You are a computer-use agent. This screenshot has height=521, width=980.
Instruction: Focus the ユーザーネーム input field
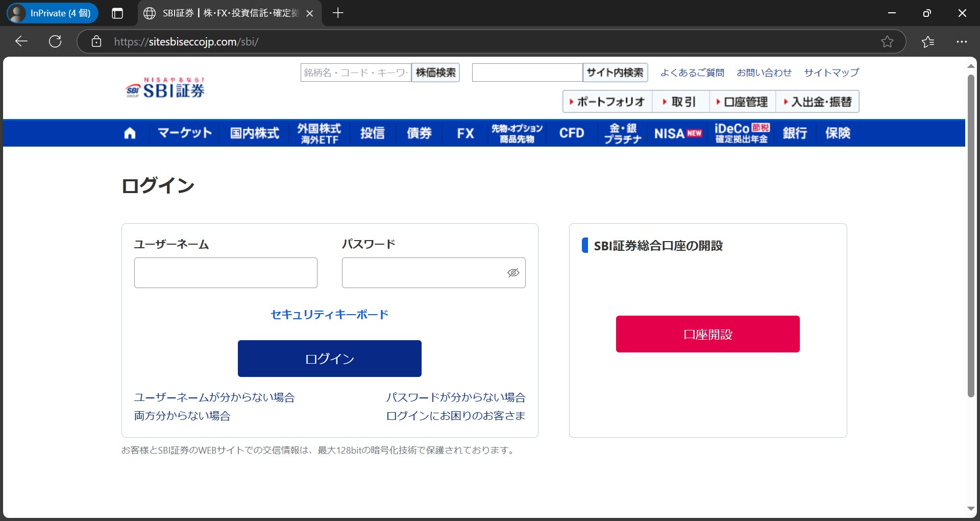pos(226,273)
